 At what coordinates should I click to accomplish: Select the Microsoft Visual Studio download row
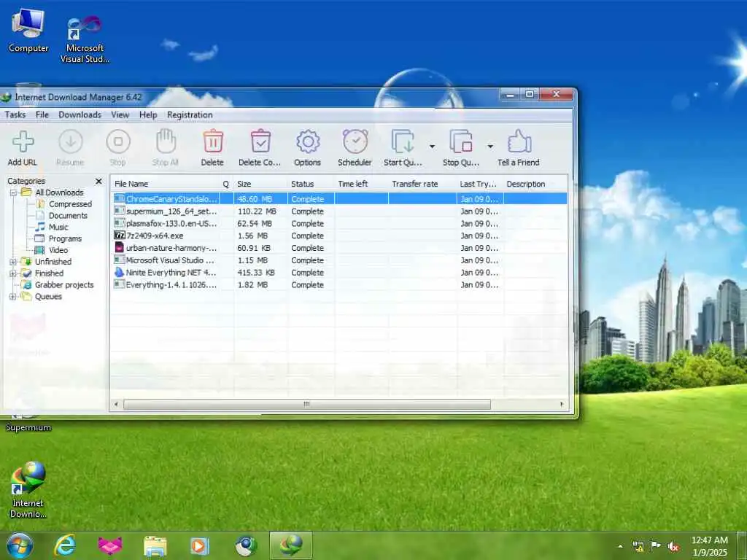(340, 260)
